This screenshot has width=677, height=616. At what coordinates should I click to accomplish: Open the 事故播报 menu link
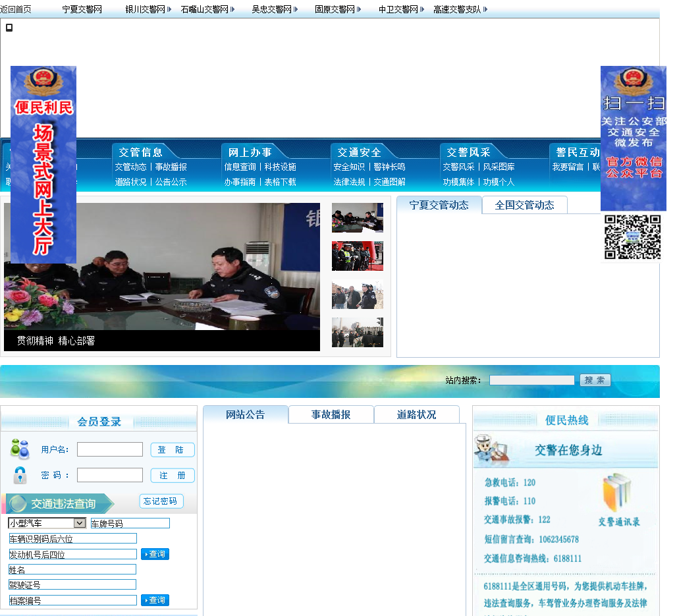coord(171,167)
